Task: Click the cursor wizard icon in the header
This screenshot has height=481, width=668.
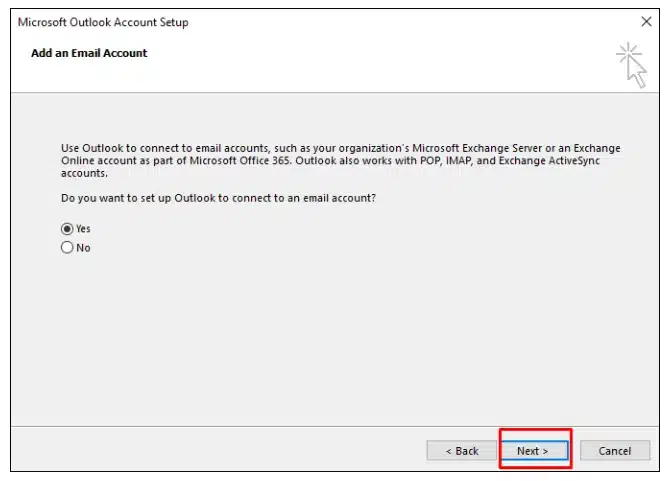Action: (x=632, y=65)
